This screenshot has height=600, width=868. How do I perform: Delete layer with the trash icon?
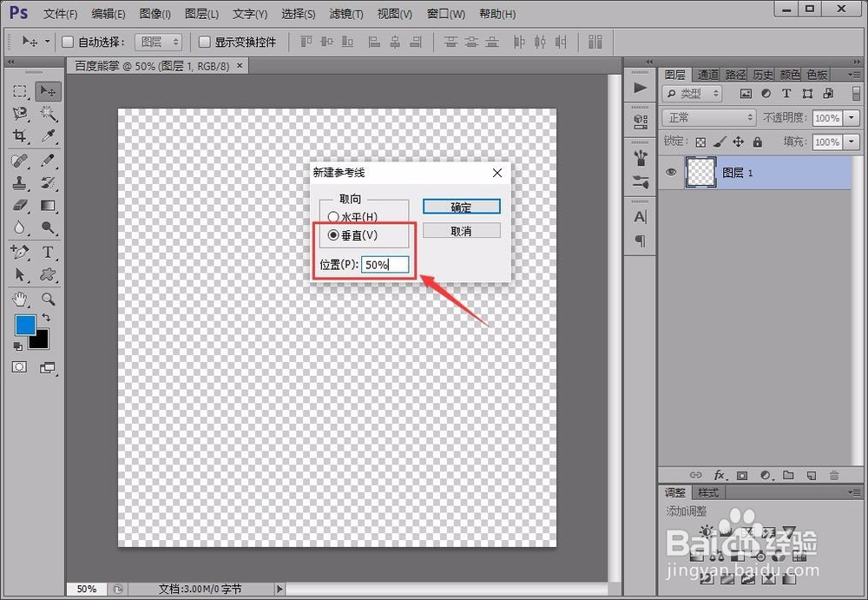[834, 475]
